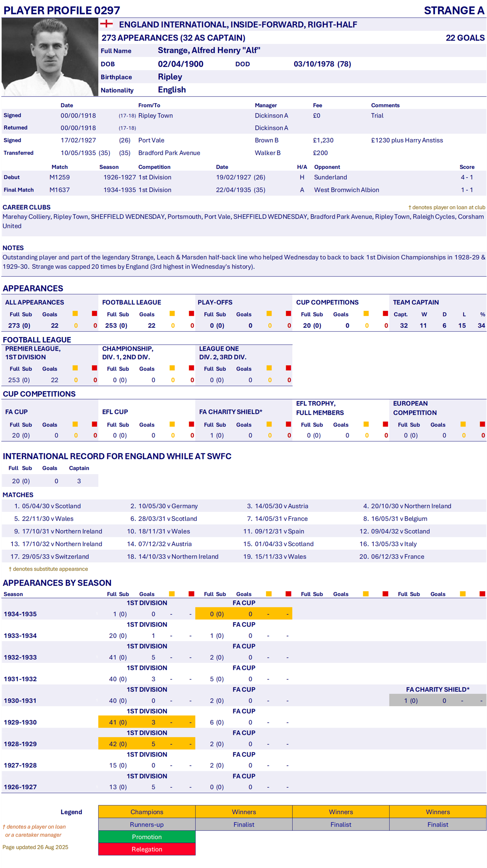Click yellow card icon under All Appearances
This screenshot has height=868, width=487.
pos(75,314)
